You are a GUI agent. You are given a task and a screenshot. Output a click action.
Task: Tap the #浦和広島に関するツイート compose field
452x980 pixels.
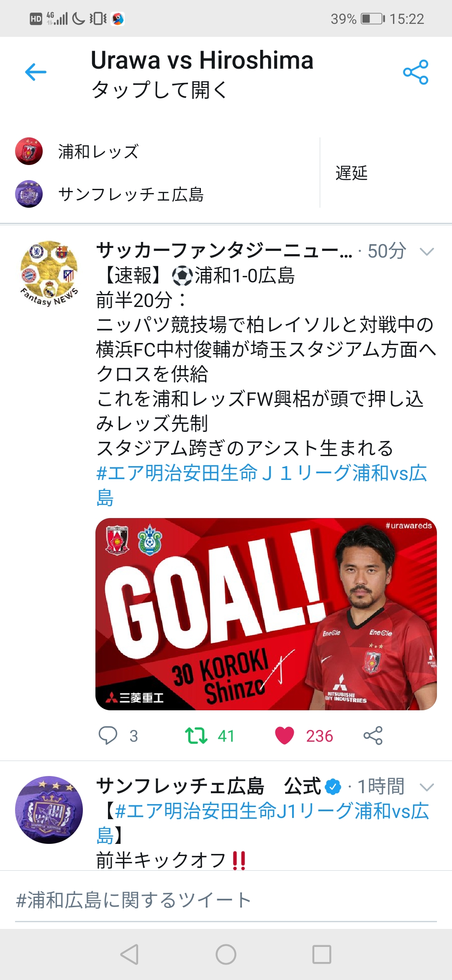[226, 900]
